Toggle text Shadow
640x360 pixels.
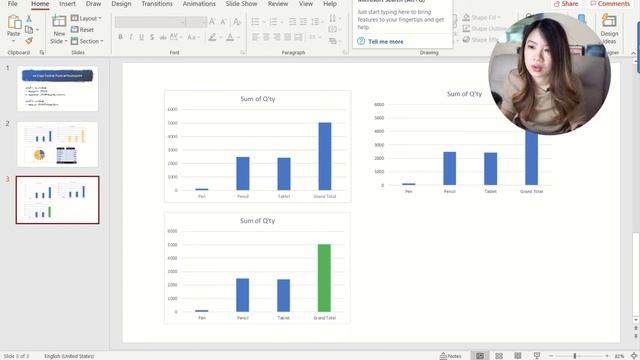point(152,37)
